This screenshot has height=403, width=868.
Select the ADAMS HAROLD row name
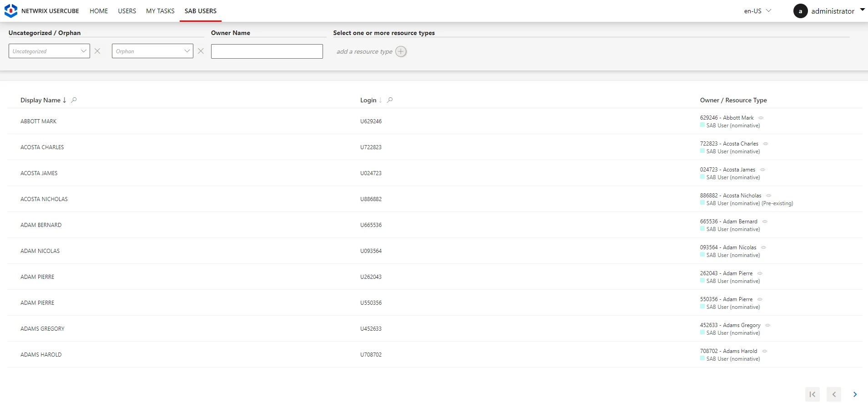coord(41,355)
